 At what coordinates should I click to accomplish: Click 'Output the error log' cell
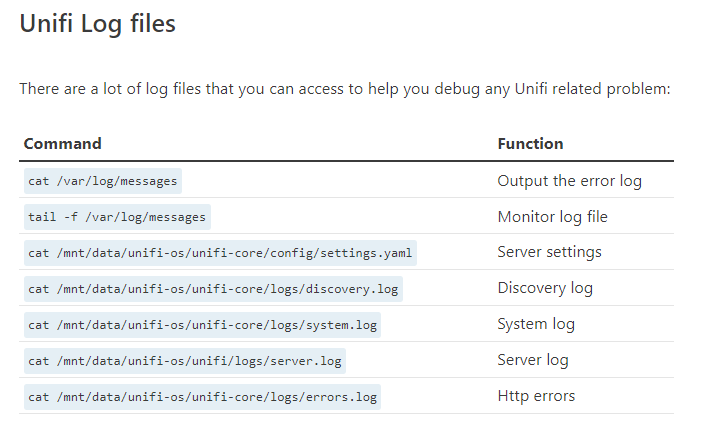pyautogui.click(x=570, y=181)
